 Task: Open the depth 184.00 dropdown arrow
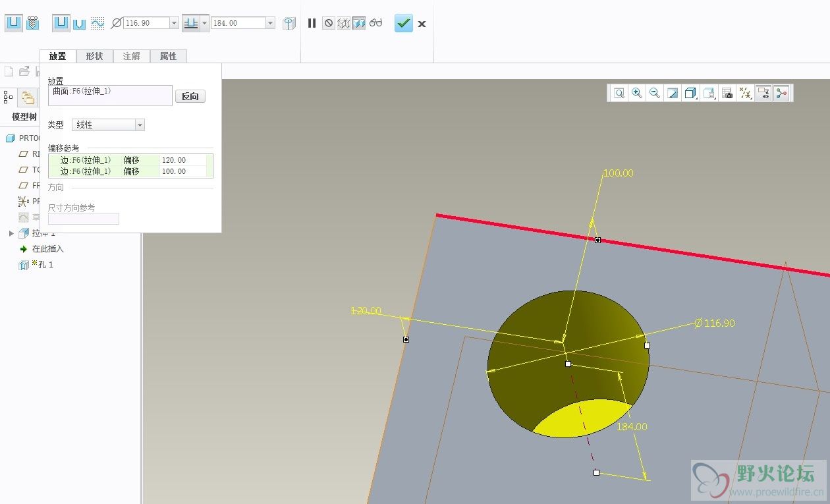(x=270, y=23)
